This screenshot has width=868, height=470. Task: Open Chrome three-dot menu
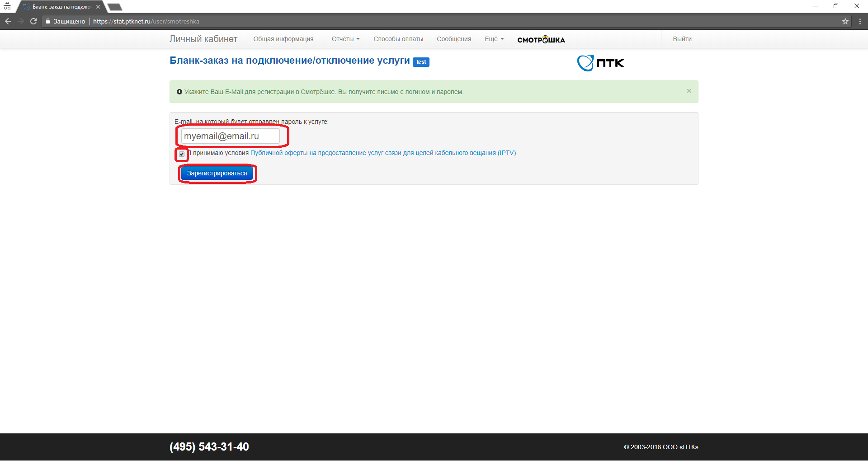[860, 21]
